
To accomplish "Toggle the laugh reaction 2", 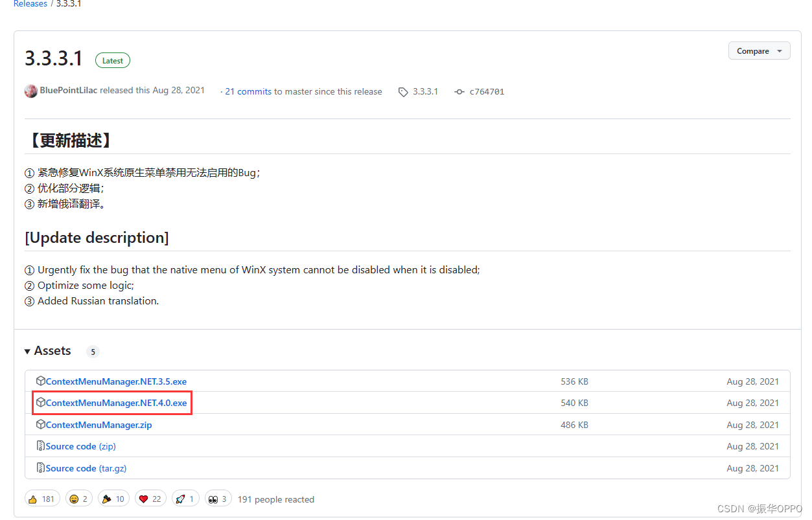I will [79, 499].
